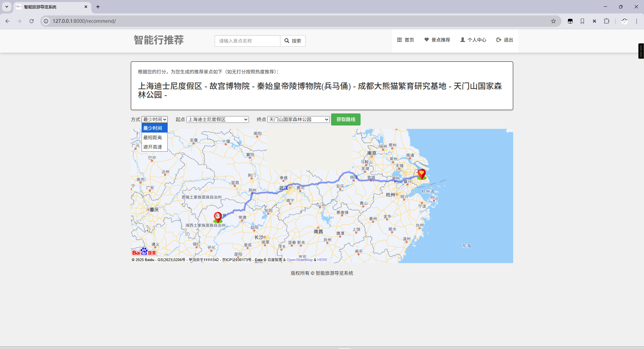Click 版权所有 © 智能旅游导览系统 footer text
This screenshot has width=644, height=349.
[322, 273]
